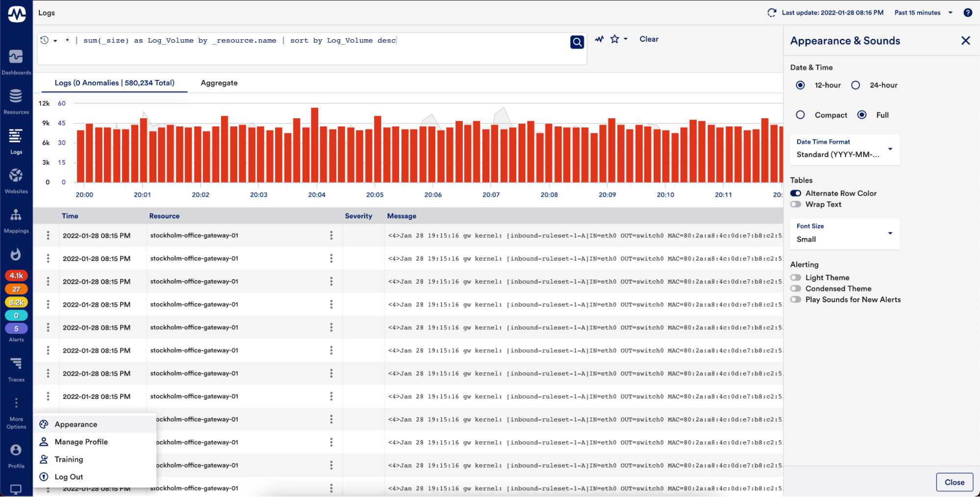
Task: Open resource options for first stockholm-office-gateway-01 row
Action: (x=331, y=235)
